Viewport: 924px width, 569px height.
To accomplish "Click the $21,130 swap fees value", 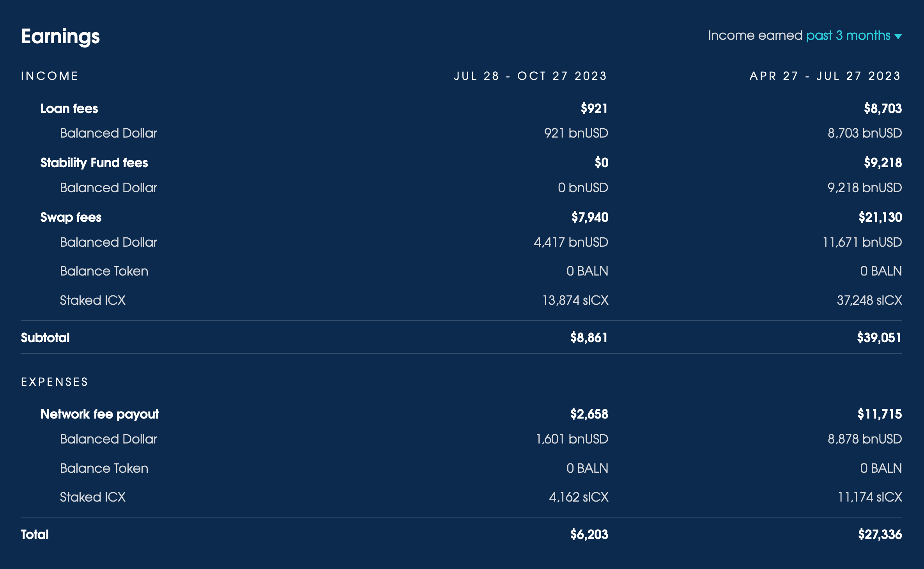I will point(880,217).
